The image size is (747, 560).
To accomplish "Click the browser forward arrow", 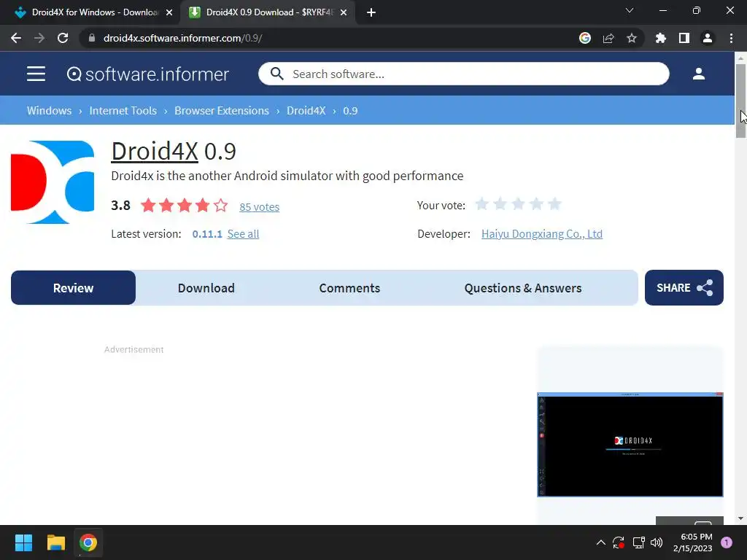I will click(x=39, y=38).
